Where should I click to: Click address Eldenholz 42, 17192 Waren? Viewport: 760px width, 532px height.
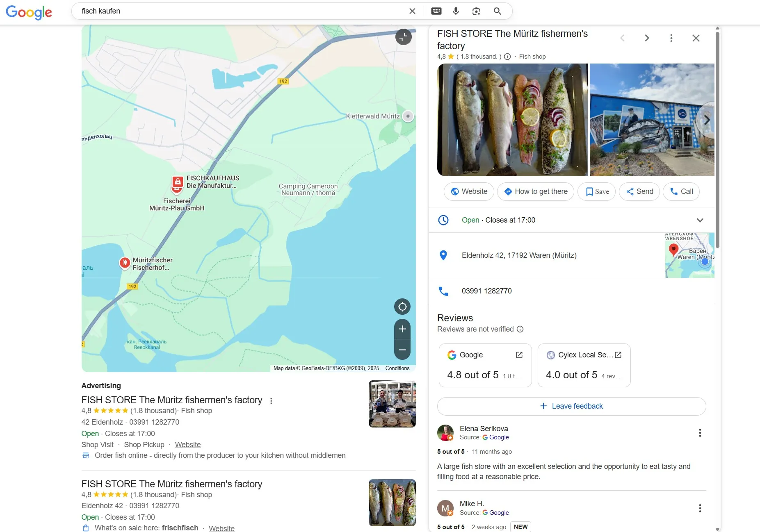[519, 255]
